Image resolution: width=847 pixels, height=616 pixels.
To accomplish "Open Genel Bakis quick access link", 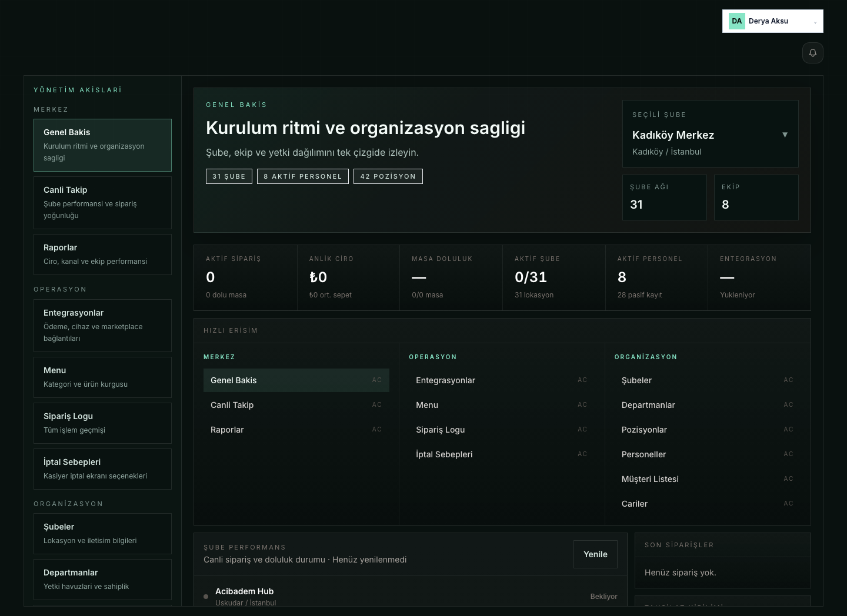I will [296, 380].
